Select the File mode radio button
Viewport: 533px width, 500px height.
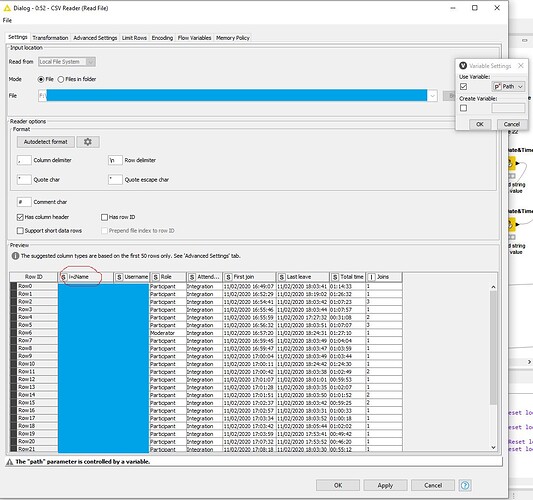(x=41, y=79)
